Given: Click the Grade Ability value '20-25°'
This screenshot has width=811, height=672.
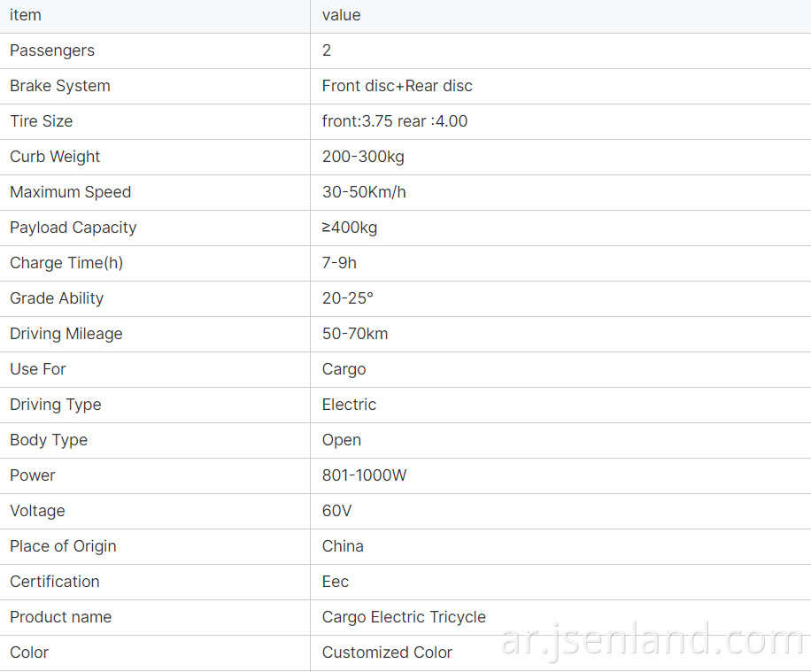Looking at the screenshot, I should (x=348, y=298).
